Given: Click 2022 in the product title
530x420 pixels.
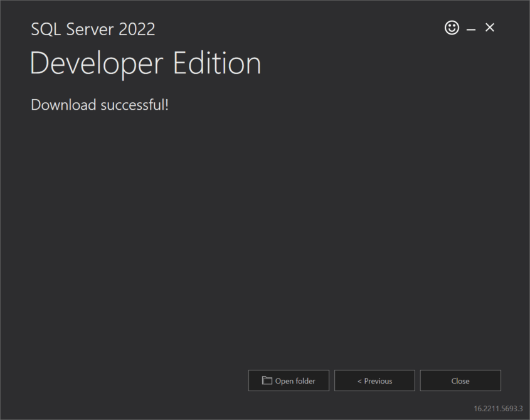Looking at the screenshot, I should (137, 29).
